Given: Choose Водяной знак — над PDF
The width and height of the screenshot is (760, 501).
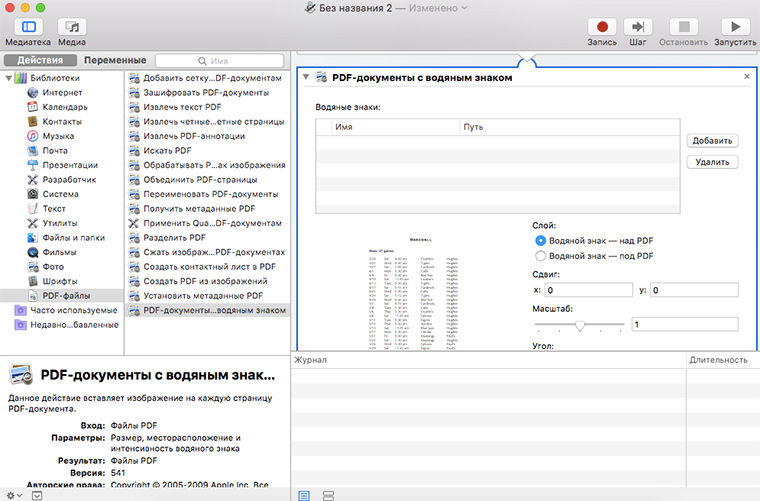Looking at the screenshot, I should coord(540,241).
